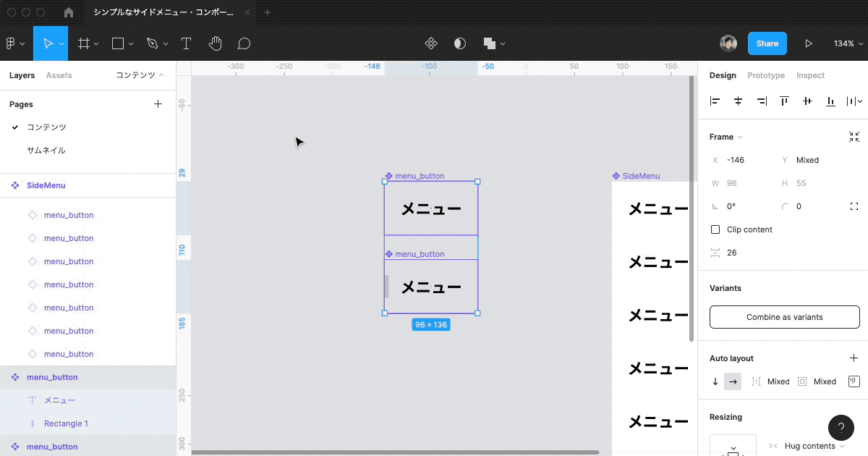Enable the Clip content checkbox

[715, 229]
